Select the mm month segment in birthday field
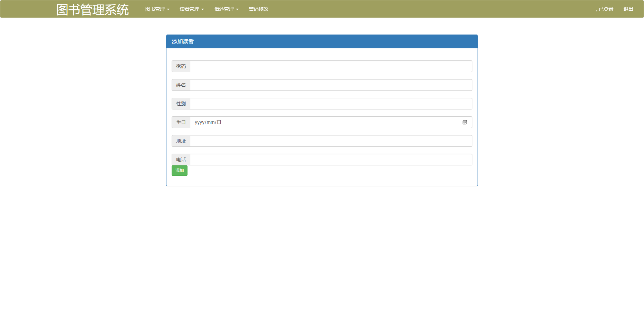Viewport: 644px width, 327px height. point(210,122)
